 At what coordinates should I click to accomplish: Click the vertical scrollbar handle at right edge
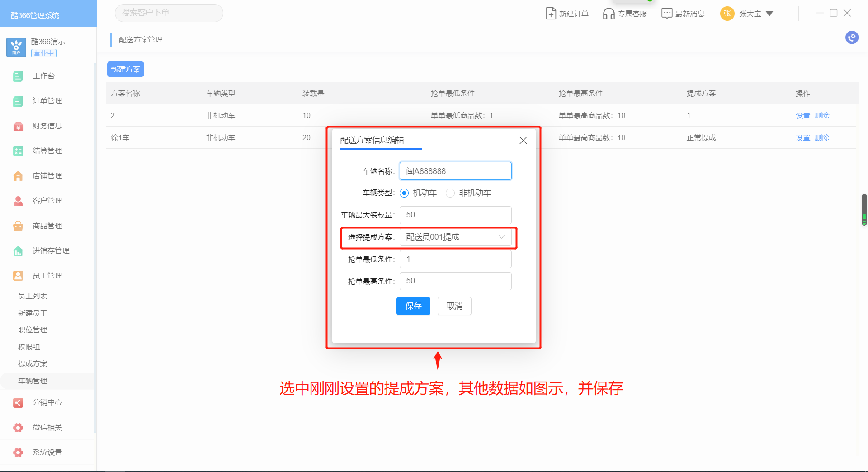864,210
